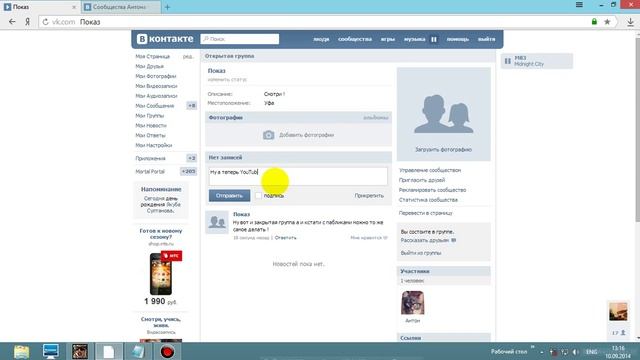
Task: Open browser hamburger menu
Action: click(x=579, y=5)
